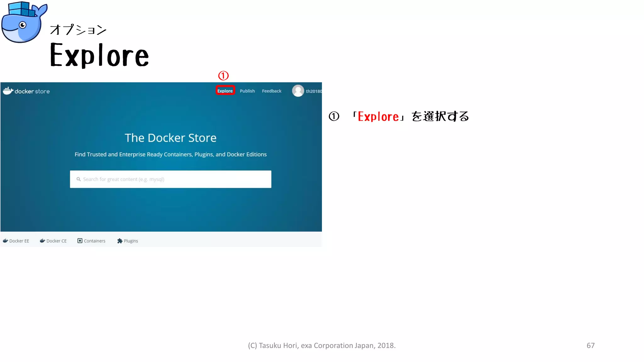This screenshot has width=644, height=362.
Task: Click the Find Trusted and Enterprise Ready tagline
Action: [170, 154]
